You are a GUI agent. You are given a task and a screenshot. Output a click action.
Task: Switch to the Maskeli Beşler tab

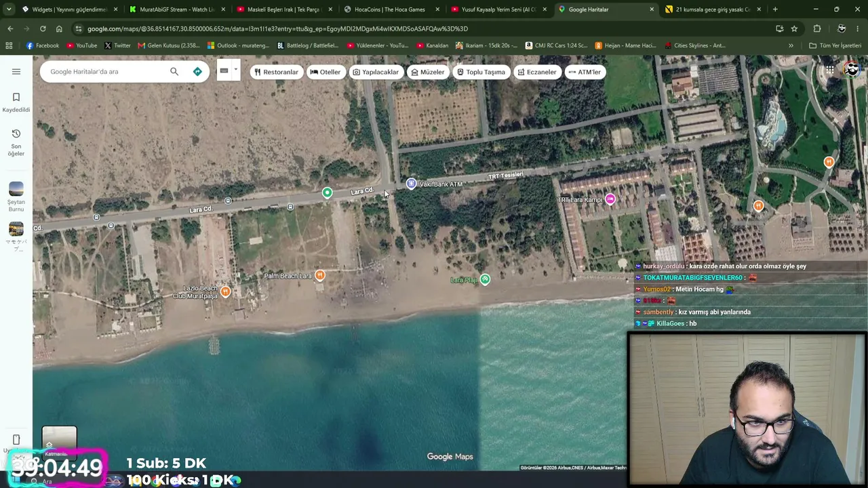tap(283, 9)
